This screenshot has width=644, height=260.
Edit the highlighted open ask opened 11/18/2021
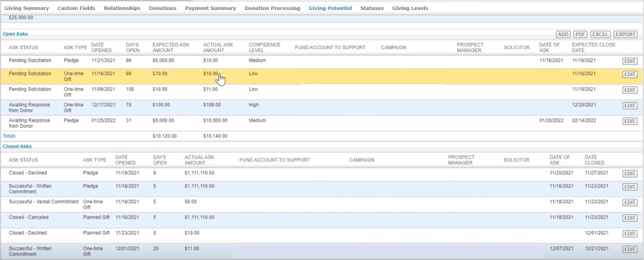point(630,74)
